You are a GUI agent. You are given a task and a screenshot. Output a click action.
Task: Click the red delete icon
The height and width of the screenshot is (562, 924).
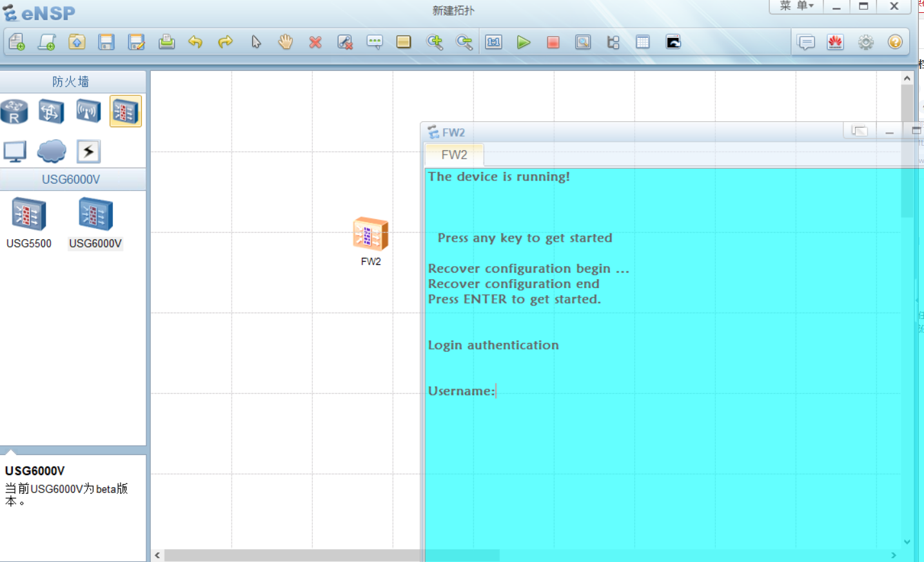(x=315, y=43)
